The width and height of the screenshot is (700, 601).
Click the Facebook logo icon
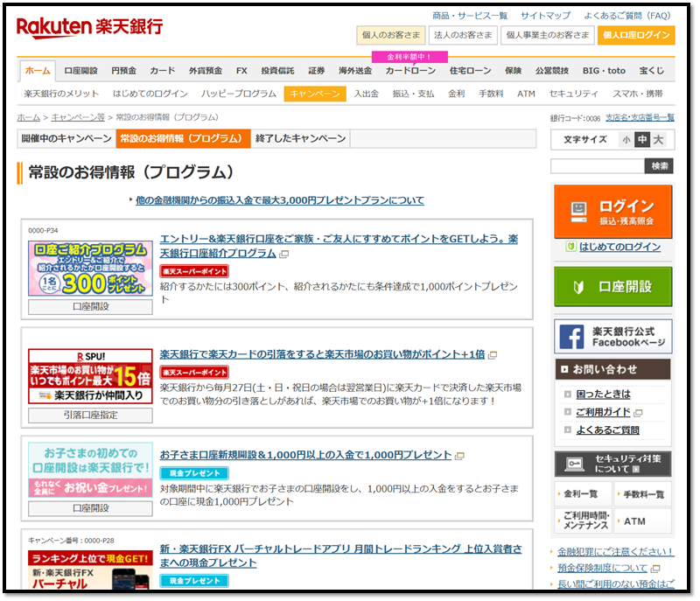point(571,337)
